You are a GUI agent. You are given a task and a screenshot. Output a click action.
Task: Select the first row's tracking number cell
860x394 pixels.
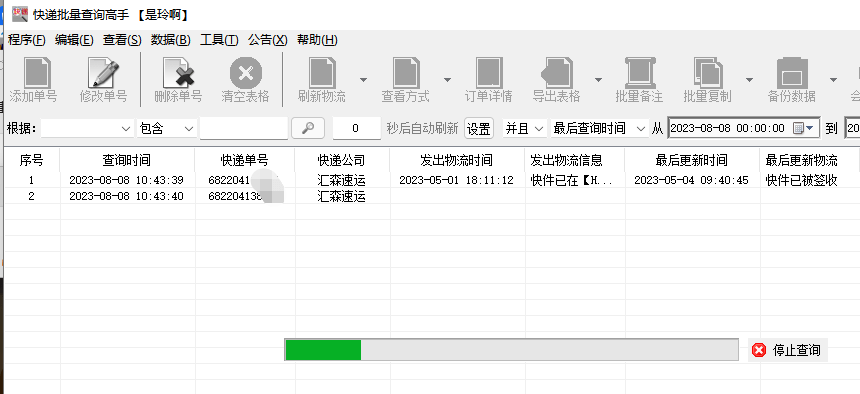point(245,180)
